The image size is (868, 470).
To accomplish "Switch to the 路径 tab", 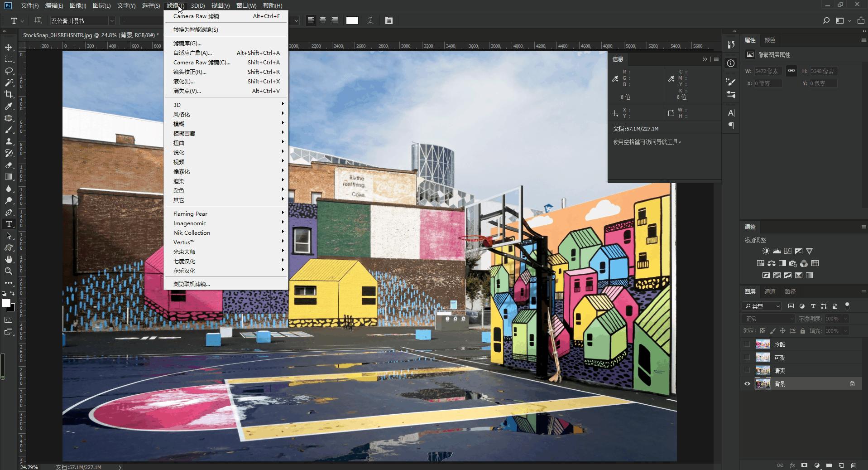I will (790, 291).
